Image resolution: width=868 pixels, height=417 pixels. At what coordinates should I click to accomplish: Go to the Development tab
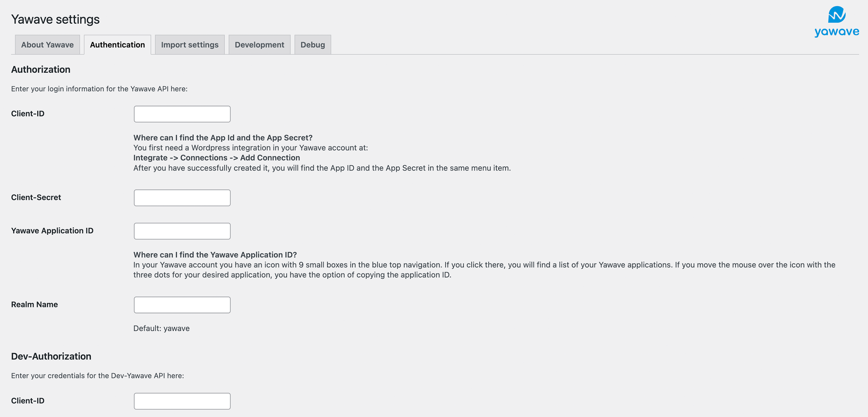click(x=259, y=45)
